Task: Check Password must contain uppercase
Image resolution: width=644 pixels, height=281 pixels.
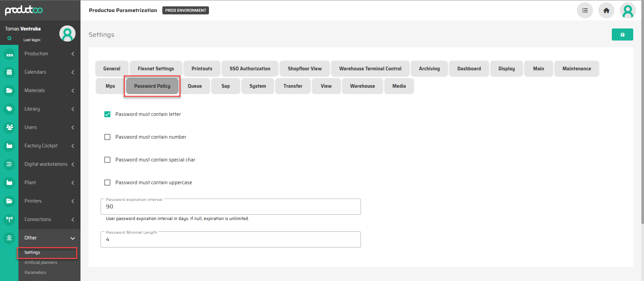Action: click(x=107, y=183)
